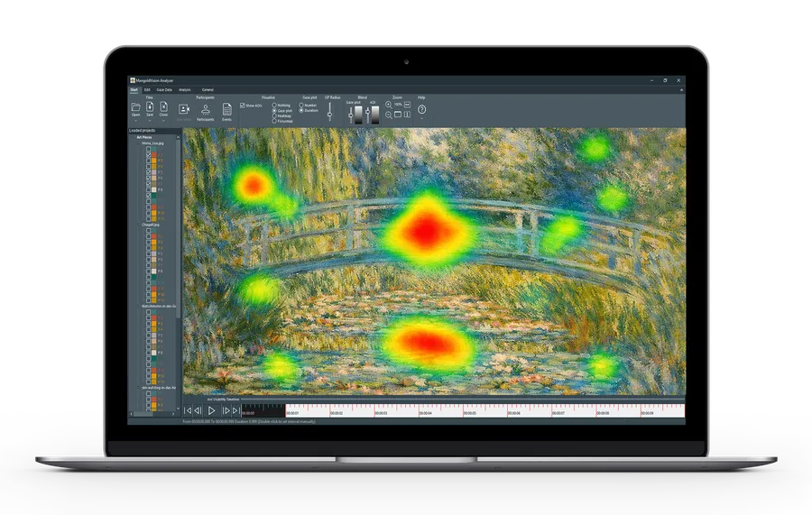812x515 pixels.
Task: Click the video camera icon in ribbon
Action: [184, 109]
